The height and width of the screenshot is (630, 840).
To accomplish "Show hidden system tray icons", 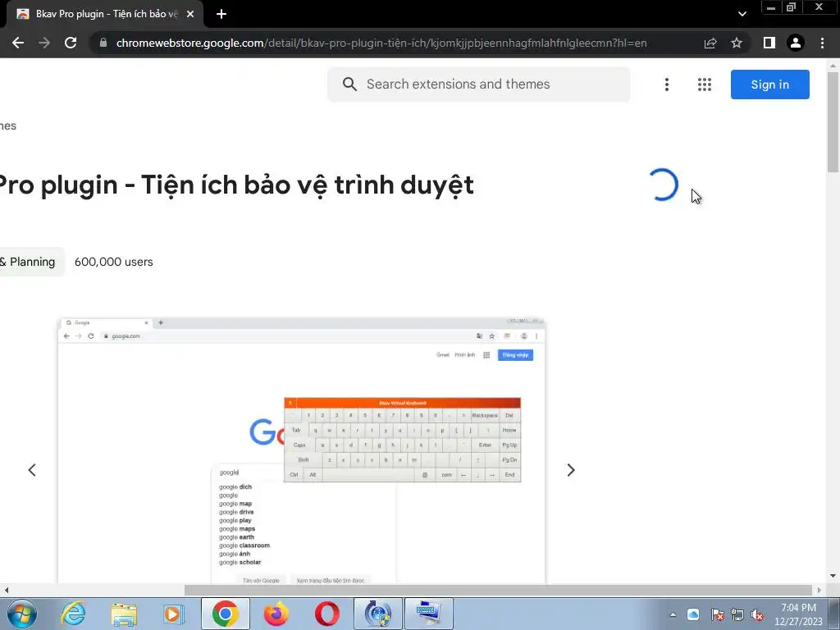I will click(x=673, y=614).
